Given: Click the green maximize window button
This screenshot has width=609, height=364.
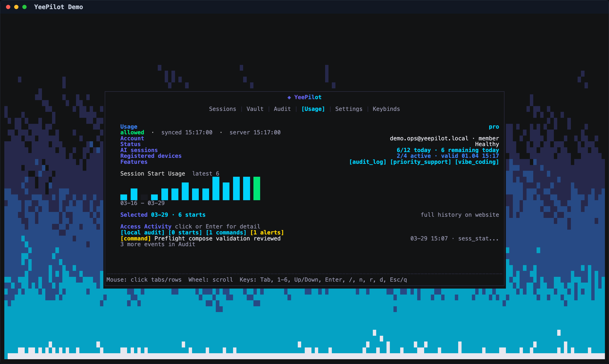Looking at the screenshot, I should click(x=24, y=7).
